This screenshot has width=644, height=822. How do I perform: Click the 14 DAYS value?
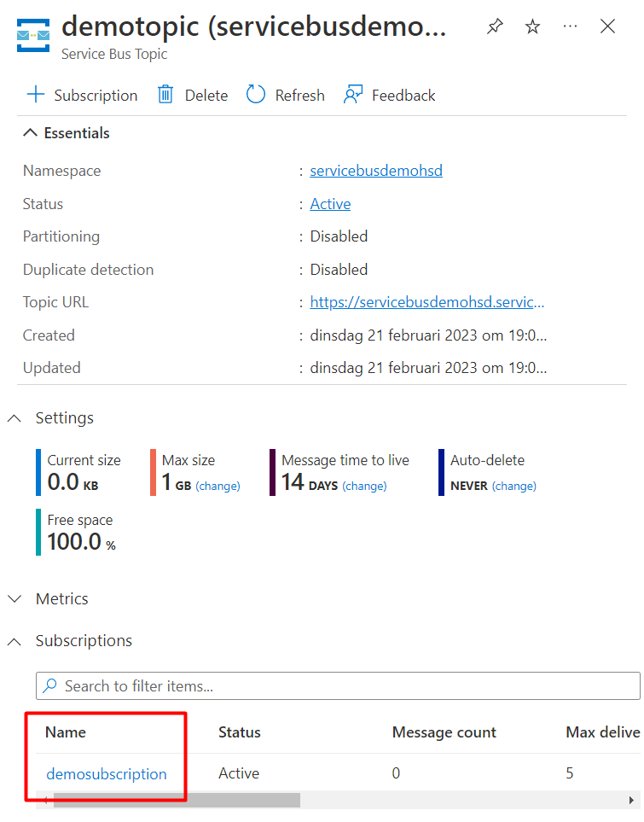(309, 482)
